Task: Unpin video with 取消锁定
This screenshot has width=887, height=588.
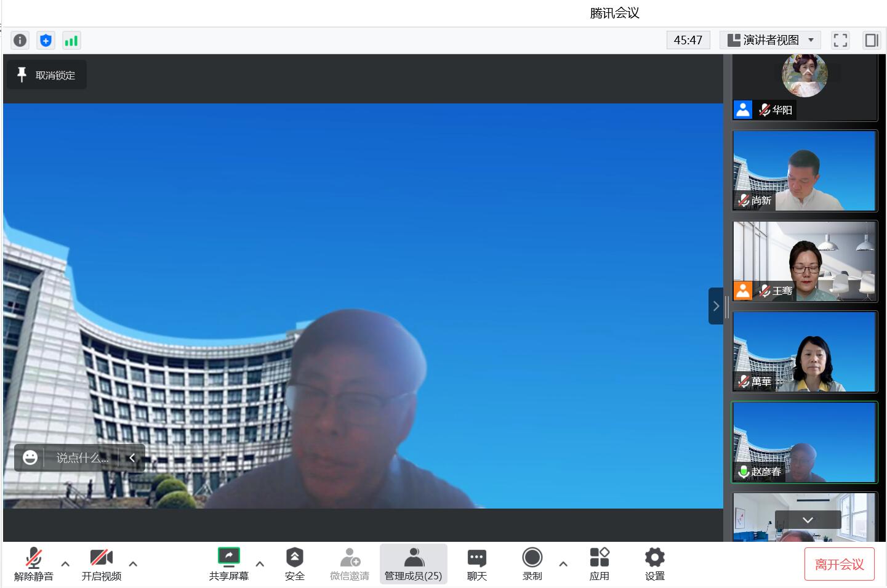Action: (x=47, y=75)
